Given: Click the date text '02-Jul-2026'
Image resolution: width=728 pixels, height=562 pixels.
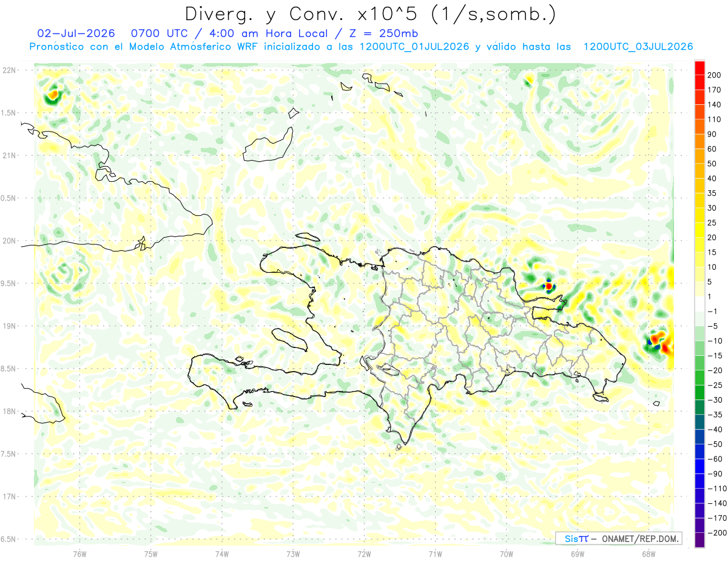Looking at the screenshot, I should [76, 33].
